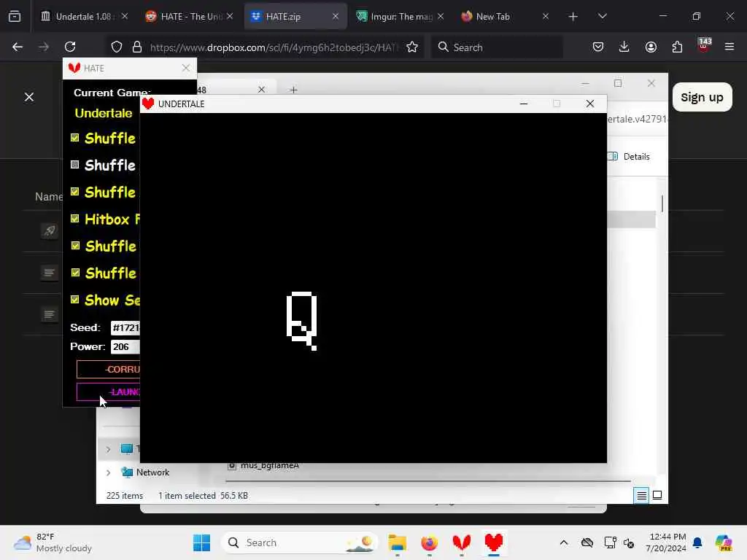Go back using the browser back arrow

[x=18, y=47]
